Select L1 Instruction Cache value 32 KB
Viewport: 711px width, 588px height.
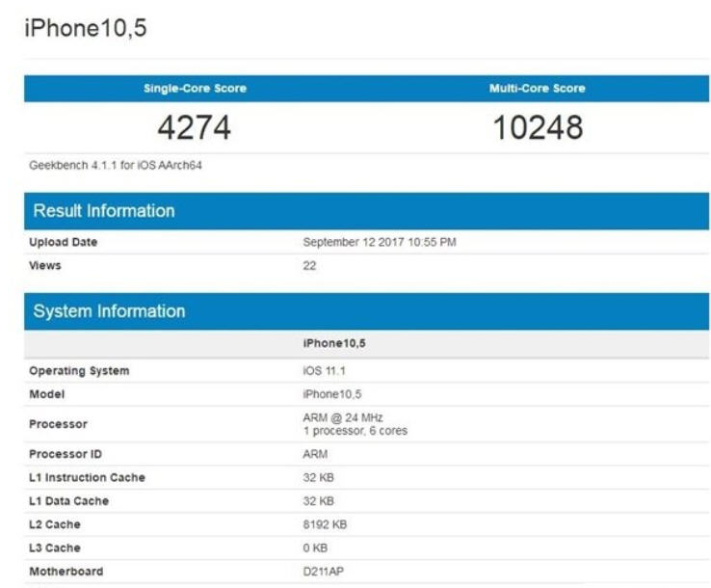[318, 477]
